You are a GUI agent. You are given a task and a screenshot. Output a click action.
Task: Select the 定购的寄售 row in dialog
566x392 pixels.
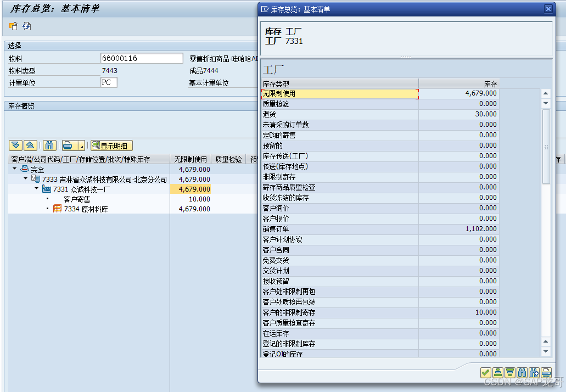point(380,136)
